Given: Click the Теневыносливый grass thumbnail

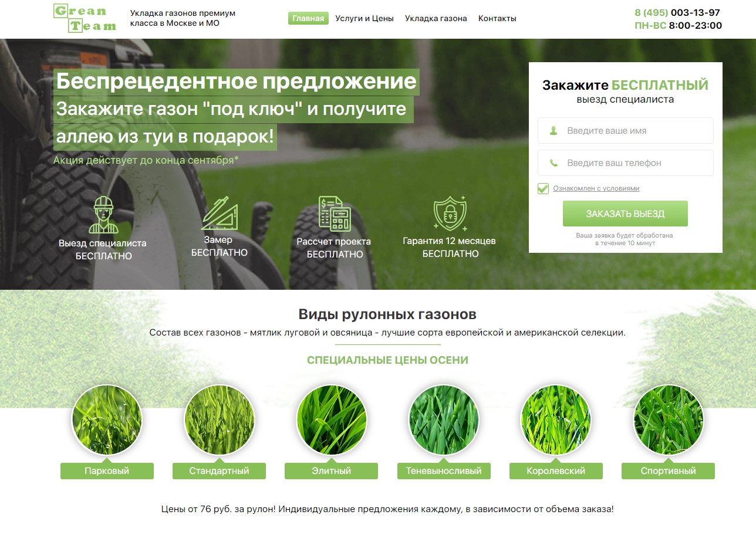Looking at the screenshot, I should pyautogui.click(x=444, y=420).
